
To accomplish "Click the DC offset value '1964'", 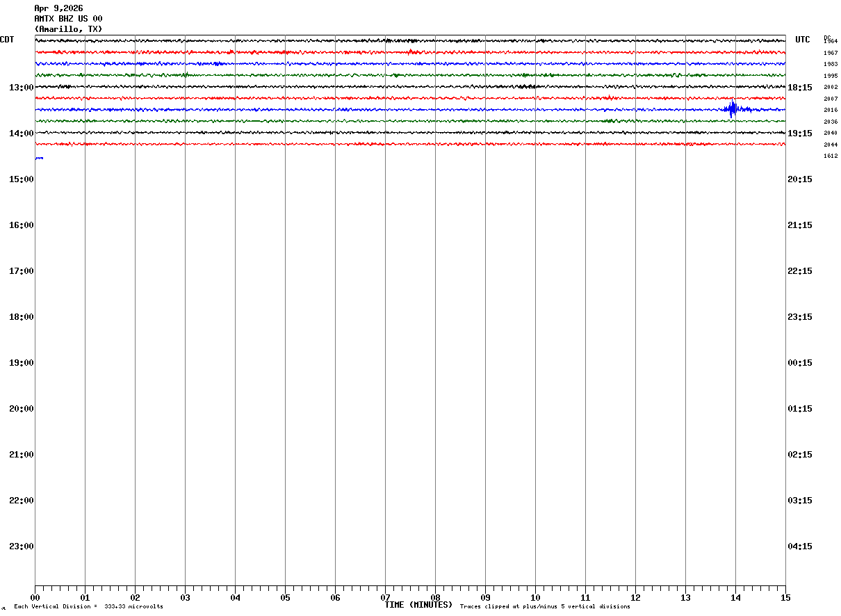I will coord(831,41).
